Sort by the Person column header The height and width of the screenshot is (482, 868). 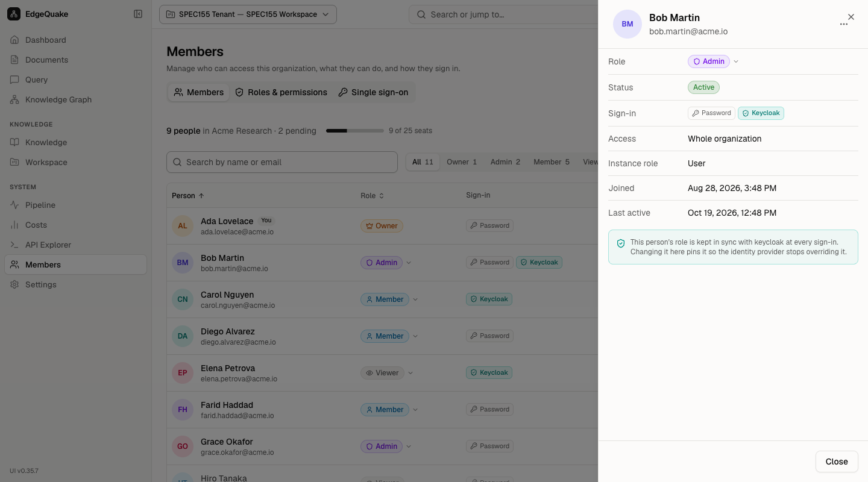click(x=188, y=196)
